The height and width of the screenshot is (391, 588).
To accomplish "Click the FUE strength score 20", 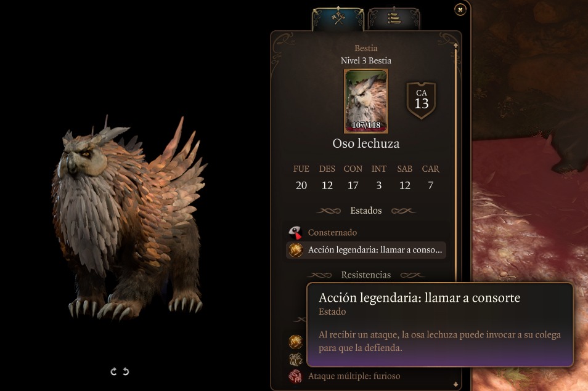I will (301, 185).
